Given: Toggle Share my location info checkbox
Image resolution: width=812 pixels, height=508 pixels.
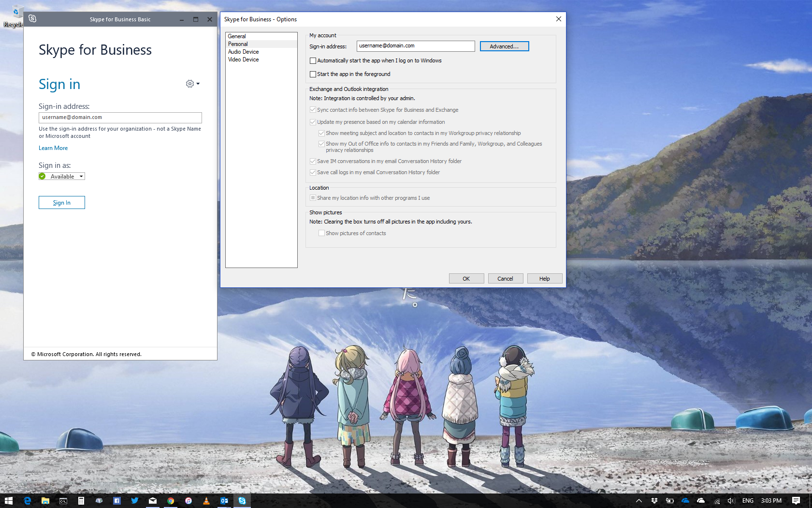Looking at the screenshot, I should coord(313,198).
